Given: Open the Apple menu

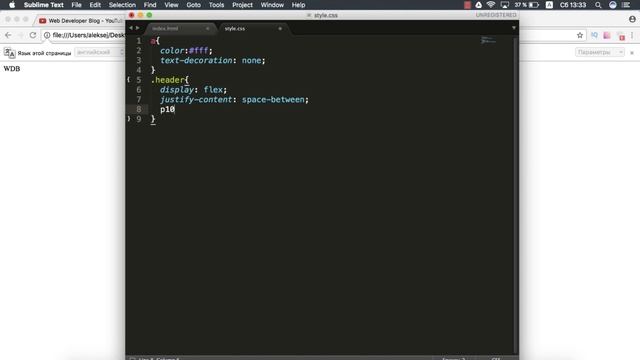Looking at the screenshot, I should tap(12, 5).
